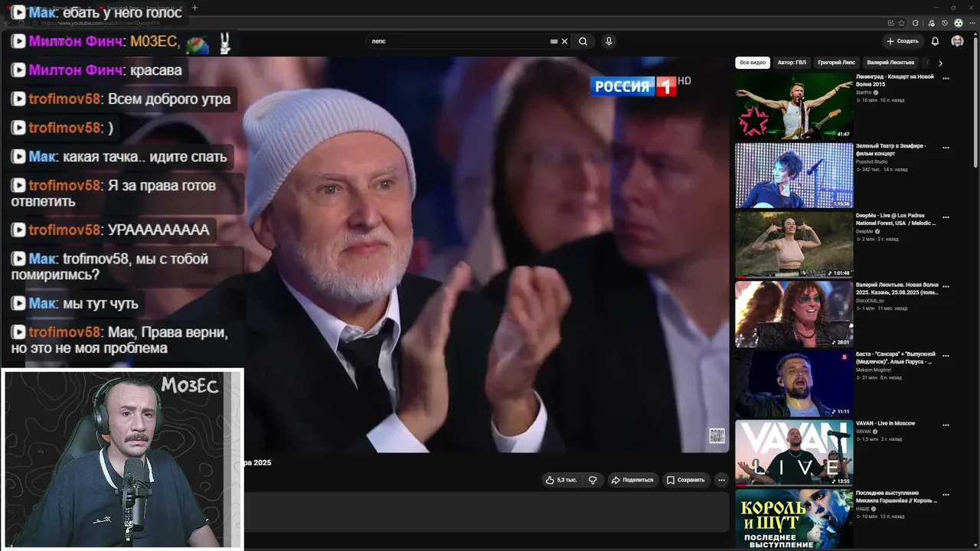Click the 'Создать' create button

(x=903, y=41)
